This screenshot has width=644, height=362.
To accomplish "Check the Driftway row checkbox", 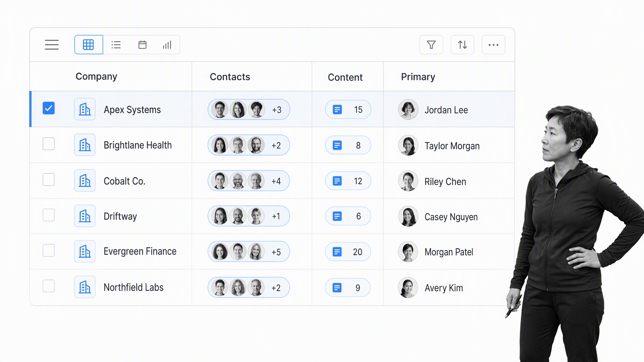I will pos(49,215).
